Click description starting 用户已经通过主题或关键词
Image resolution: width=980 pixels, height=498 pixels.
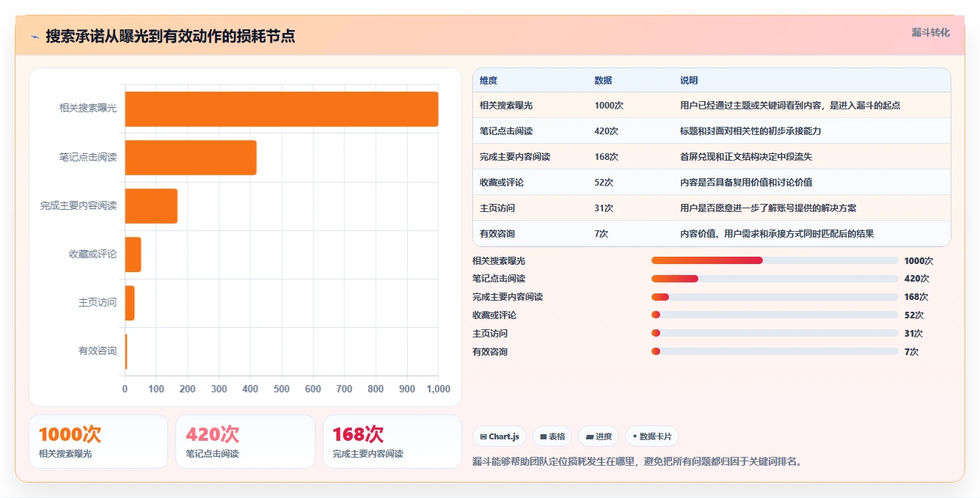pyautogui.click(x=790, y=106)
